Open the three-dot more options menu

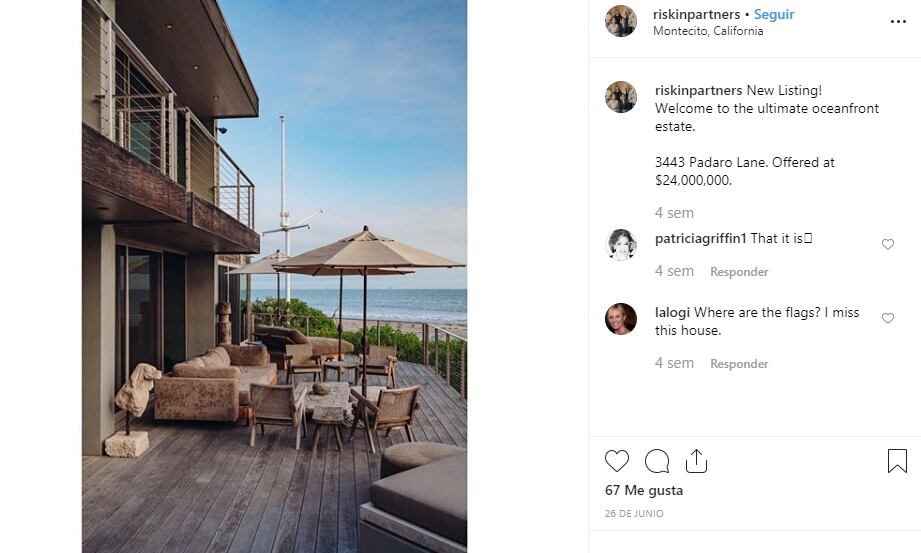click(x=898, y=22)
